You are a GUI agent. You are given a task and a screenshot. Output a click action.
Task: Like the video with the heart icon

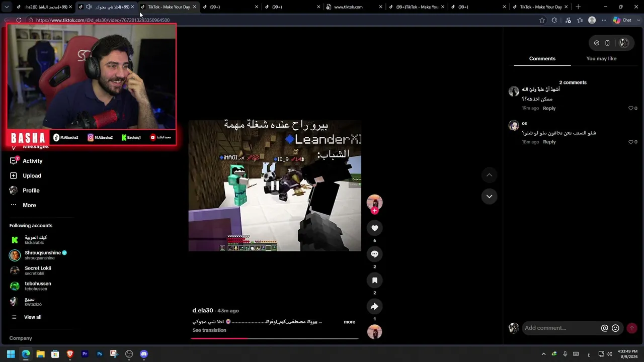374,228
